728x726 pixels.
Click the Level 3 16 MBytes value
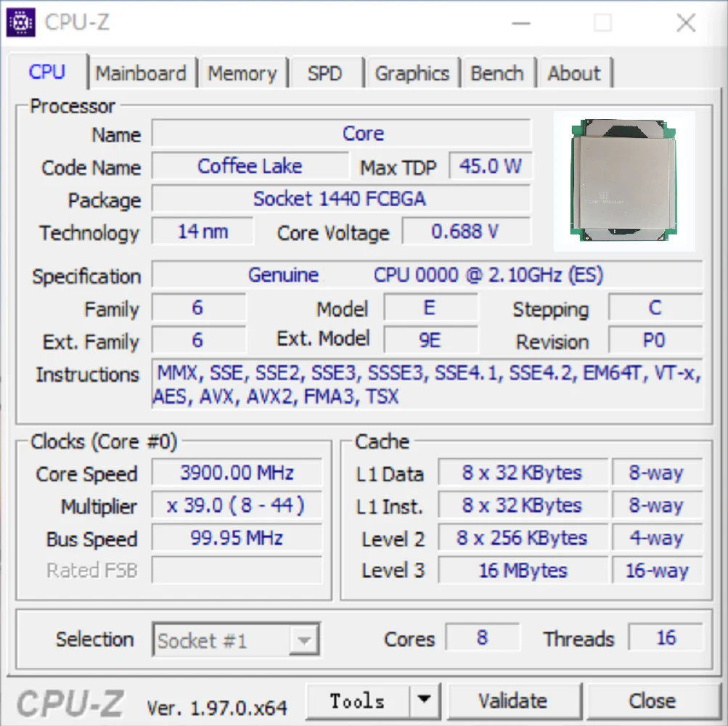coord(523,570)
